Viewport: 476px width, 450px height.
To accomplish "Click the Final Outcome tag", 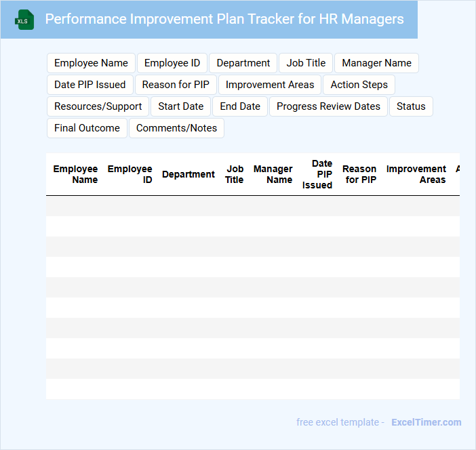I will [87, 128].
